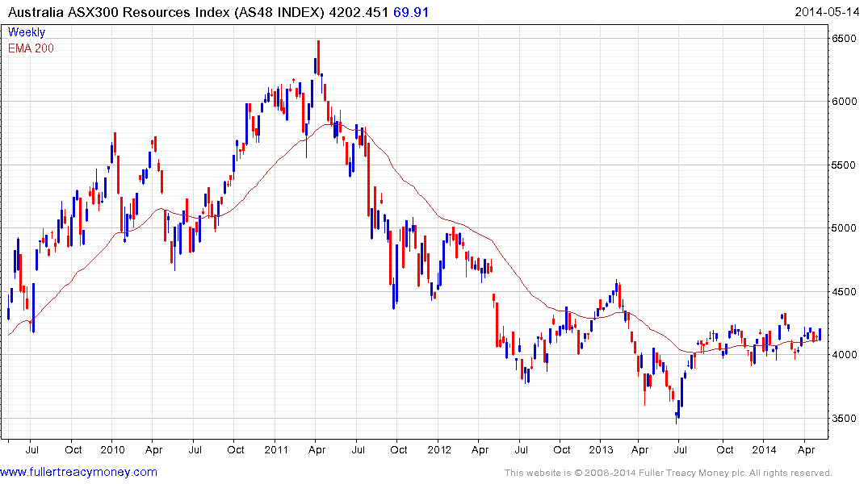868x484 pixels.
Task: Click the 'EMA 200' legend label
Action: 31,48
